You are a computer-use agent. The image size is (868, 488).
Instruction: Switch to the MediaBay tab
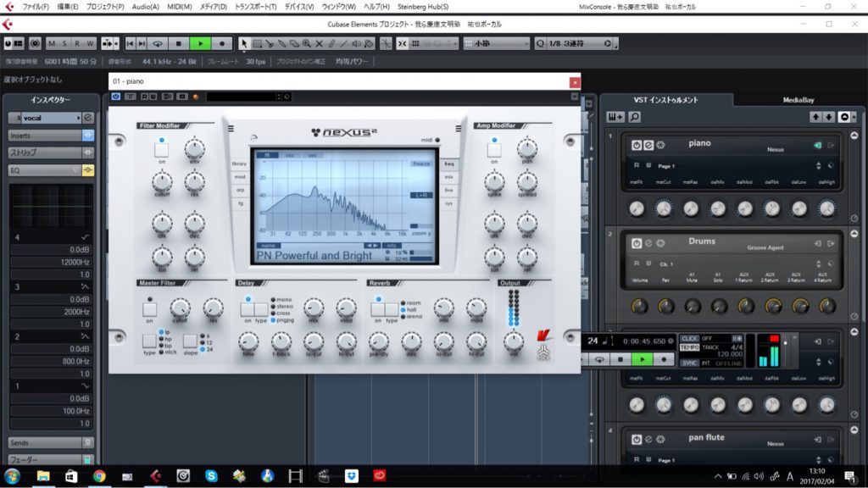798,99
